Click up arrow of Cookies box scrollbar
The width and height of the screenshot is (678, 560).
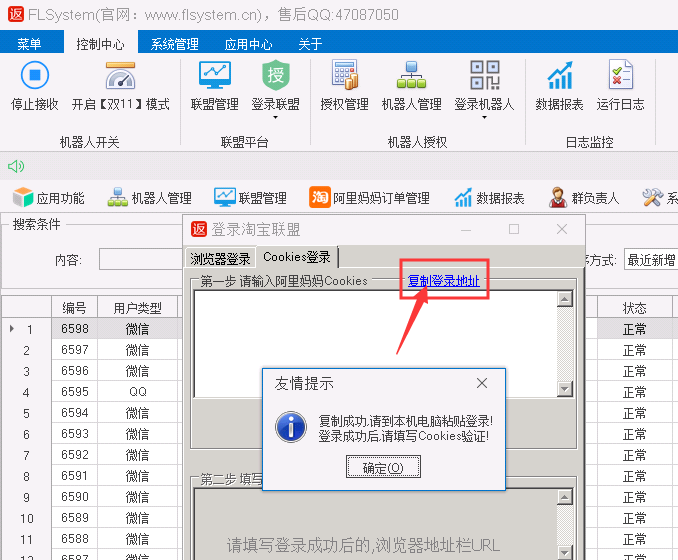tap(565, 299)
